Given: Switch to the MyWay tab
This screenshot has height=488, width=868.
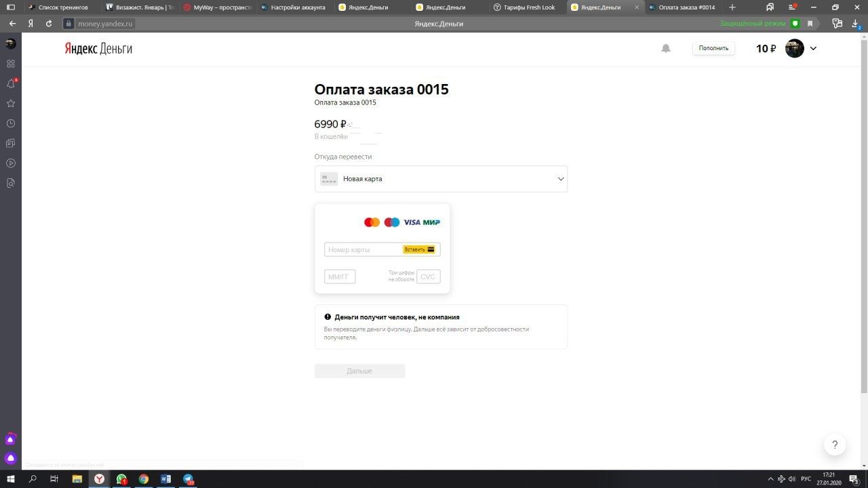Looking at the screenshot, I should pyautogui.click(x=218, y=7).
